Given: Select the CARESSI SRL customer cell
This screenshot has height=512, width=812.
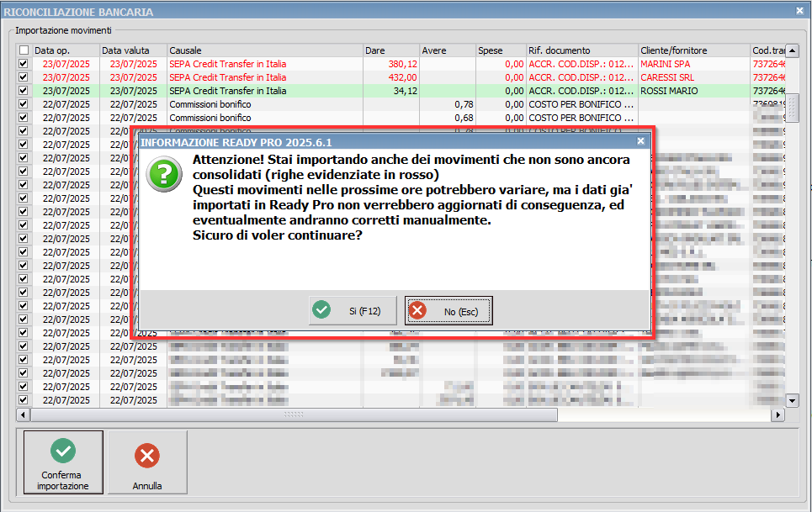Looking at the screenshot, I should coord(694,77).
